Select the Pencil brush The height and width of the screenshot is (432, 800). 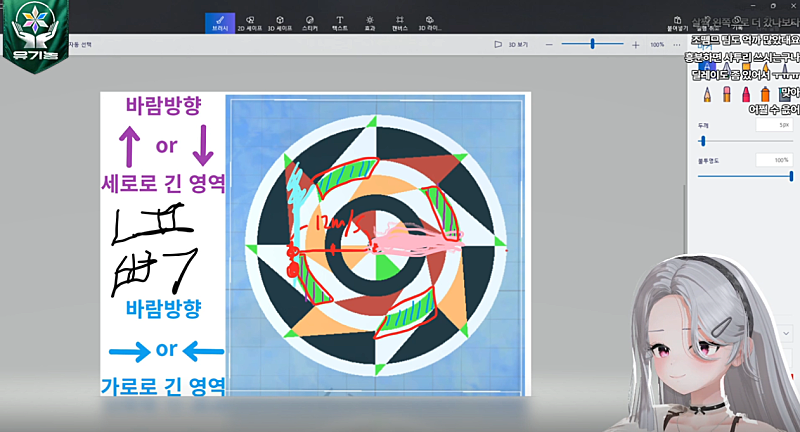coord(707,94)
